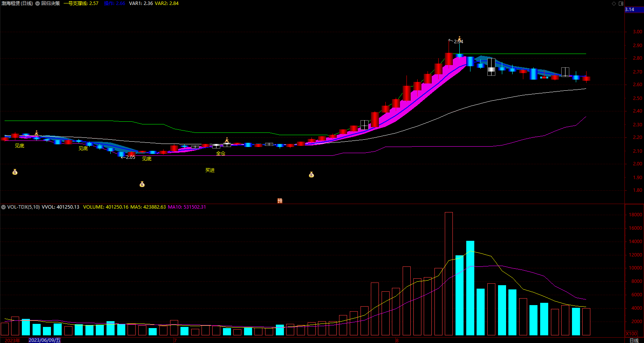This screenshot has height=343, width=644.
Task: Click the 回归决策 indicator name
Action: (51, 3)
